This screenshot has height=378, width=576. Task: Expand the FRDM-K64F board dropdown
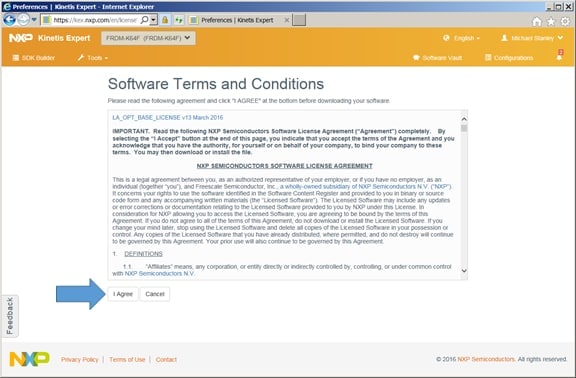coord(148,38)
